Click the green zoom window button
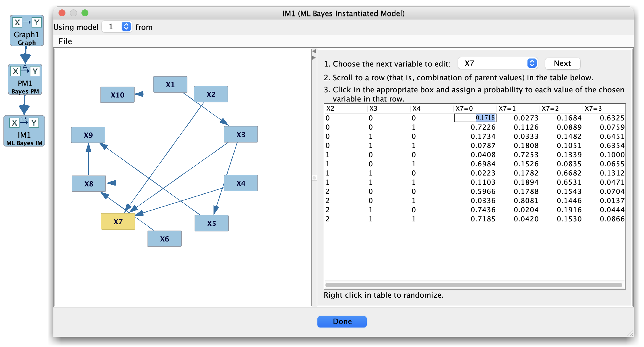The height and width of the screenshot is (347, 644). pos(85,13)
